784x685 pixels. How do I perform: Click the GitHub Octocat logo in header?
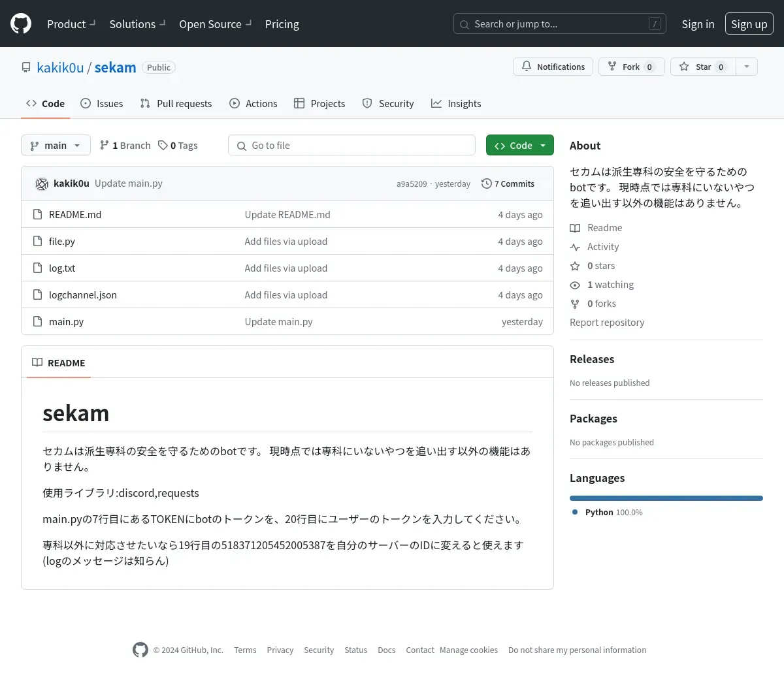tap(21, 24)
